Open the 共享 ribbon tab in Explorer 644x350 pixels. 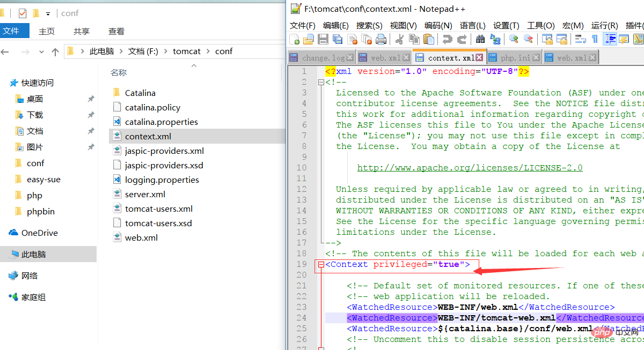[x=82, y=32]
